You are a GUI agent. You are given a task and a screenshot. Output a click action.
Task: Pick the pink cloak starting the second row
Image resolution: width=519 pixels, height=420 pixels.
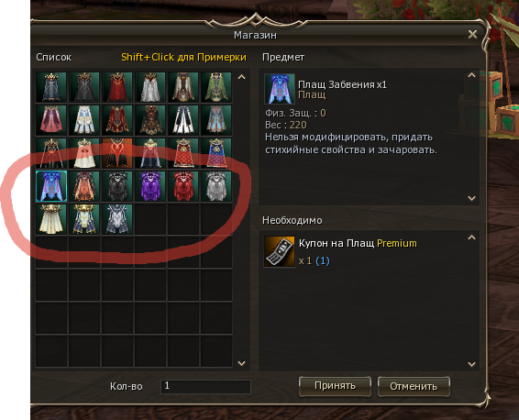(x=51, y=120)
